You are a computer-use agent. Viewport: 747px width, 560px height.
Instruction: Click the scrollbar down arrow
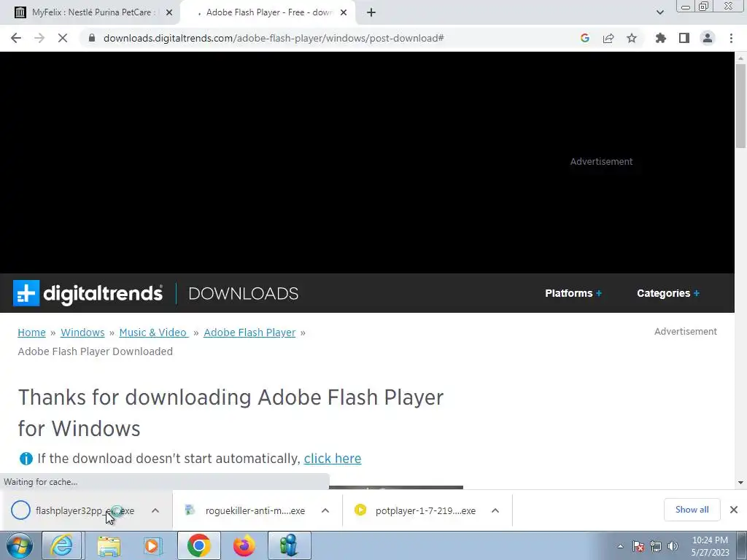coord(740,483)
